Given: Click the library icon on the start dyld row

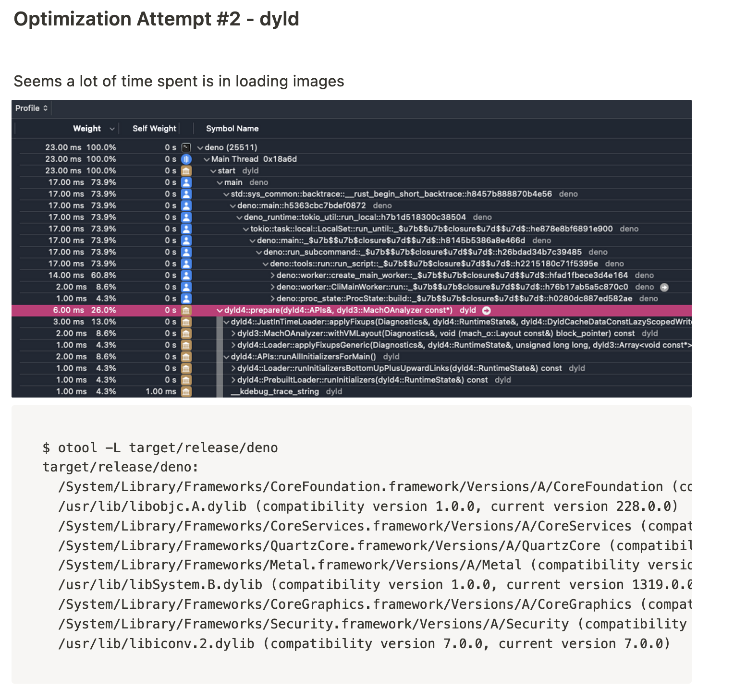Looking at the screenshot, I should click(x=186, y=171).
